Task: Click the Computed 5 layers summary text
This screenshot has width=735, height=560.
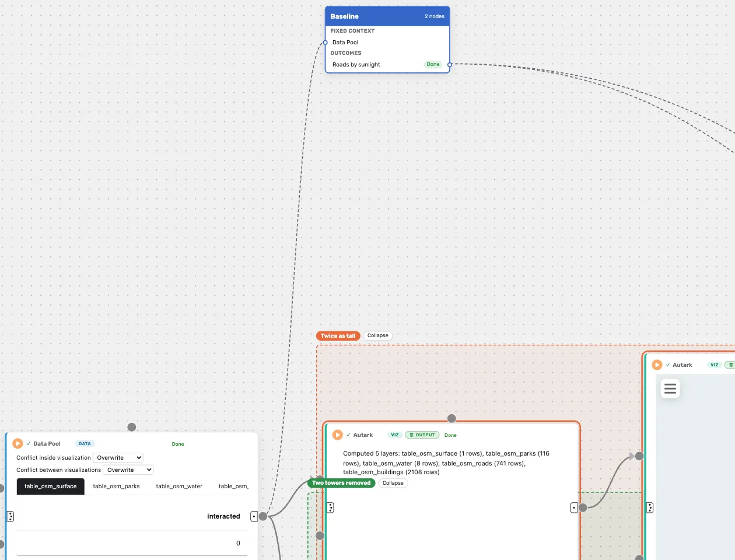Action: coord(446,463)
